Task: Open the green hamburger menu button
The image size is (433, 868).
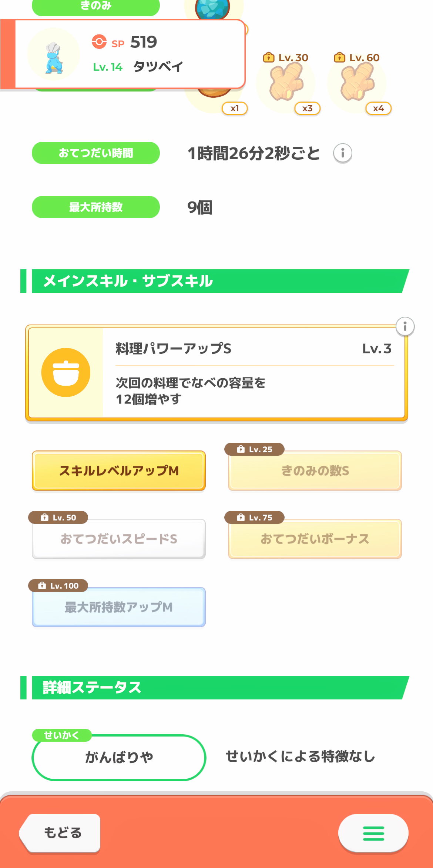Action: (373, 833)
